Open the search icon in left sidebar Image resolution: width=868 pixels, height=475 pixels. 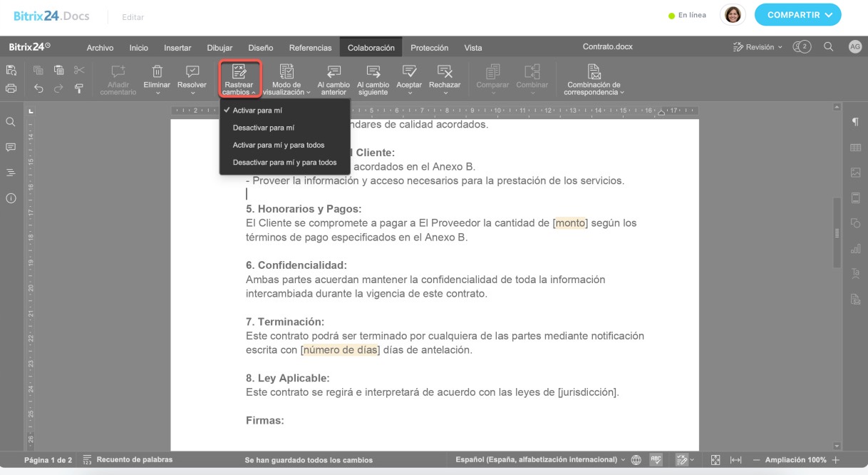click(x=11, y=122)
